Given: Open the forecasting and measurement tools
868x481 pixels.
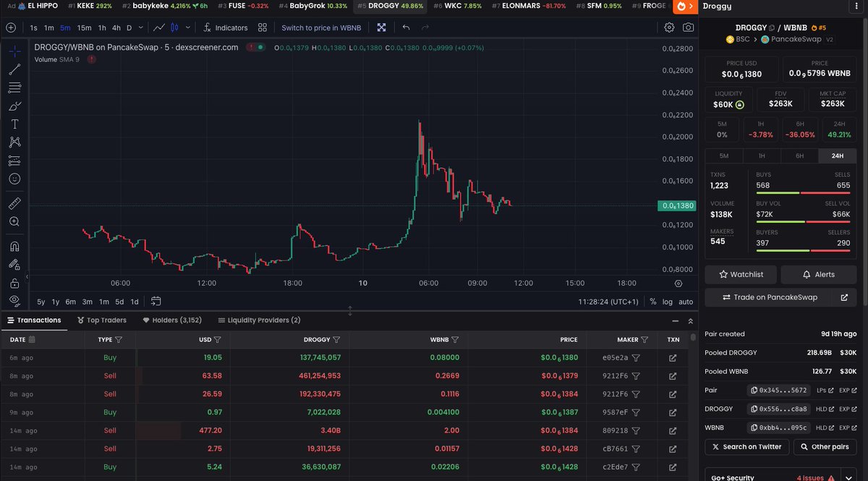Looking at the screenshot, I should click(x=14, y=161).
